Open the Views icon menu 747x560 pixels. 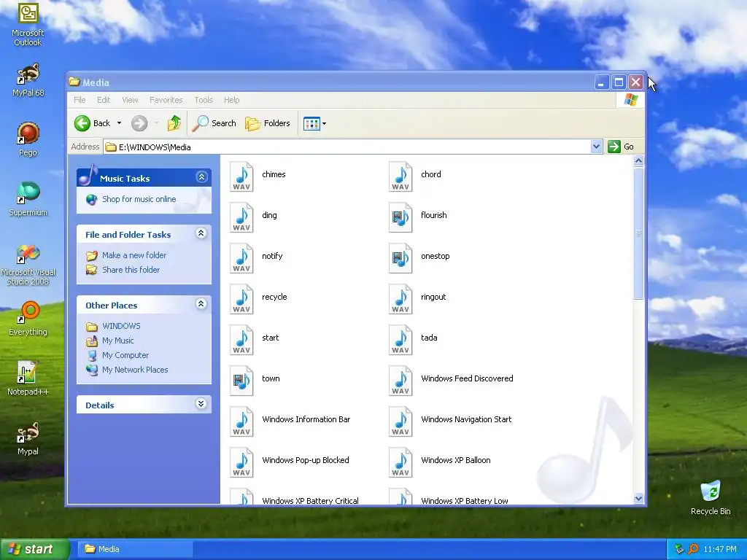[x=311, y=124]
